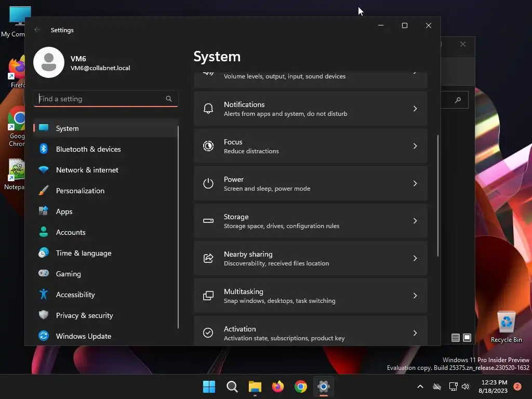Screen dimensions: 532x399
Task: Expand Multitasking chevron arrow
Action: (x=415, y=296)
